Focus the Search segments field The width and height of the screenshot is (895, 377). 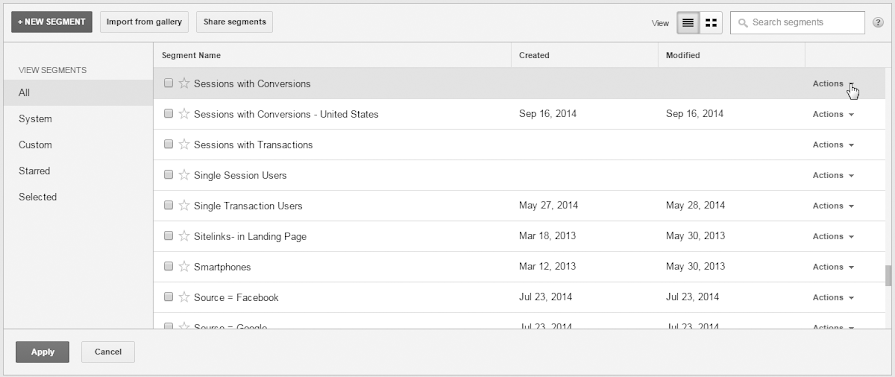tap(797, 23)
